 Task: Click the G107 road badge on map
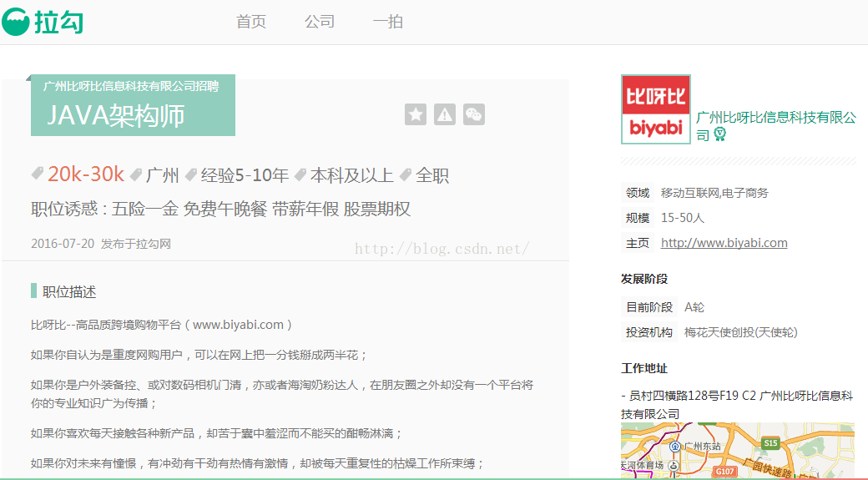(x=725, y=472)
